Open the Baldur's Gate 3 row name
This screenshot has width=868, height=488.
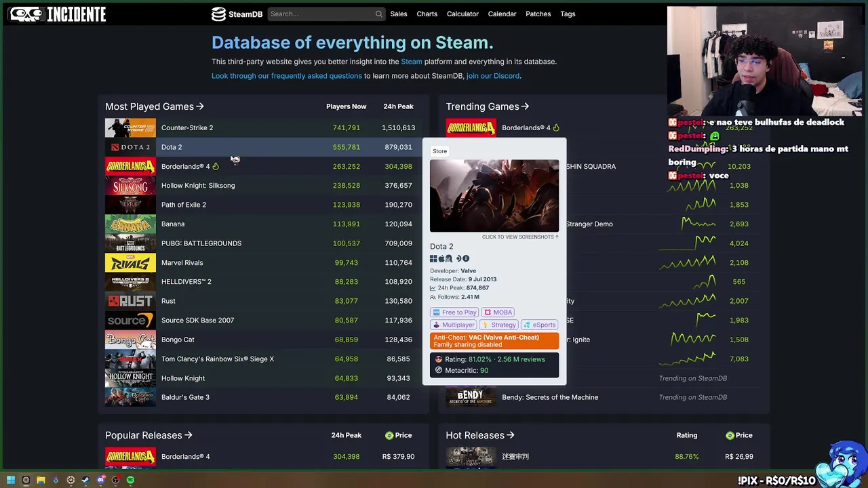185,397
